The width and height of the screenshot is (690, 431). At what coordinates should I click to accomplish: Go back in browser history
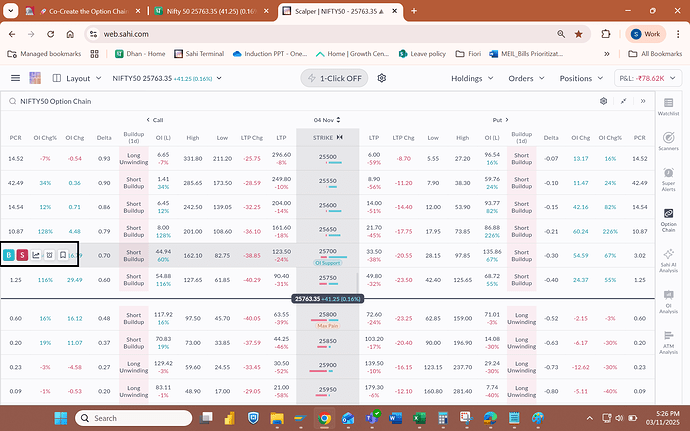(x=12, y=34)
